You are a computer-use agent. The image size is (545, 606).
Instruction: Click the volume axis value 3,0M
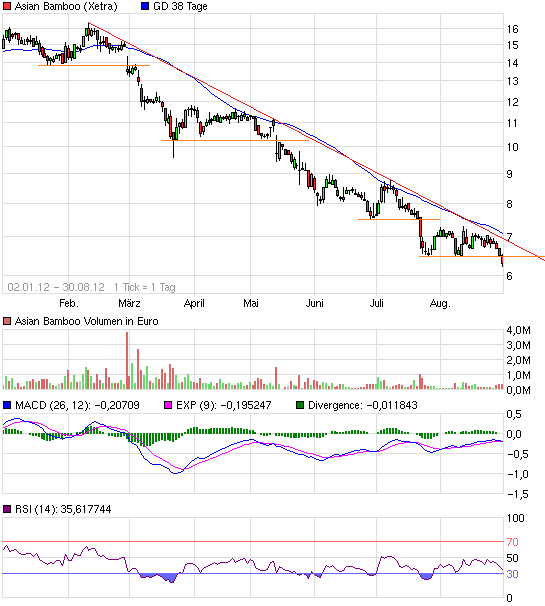point(518,345)
